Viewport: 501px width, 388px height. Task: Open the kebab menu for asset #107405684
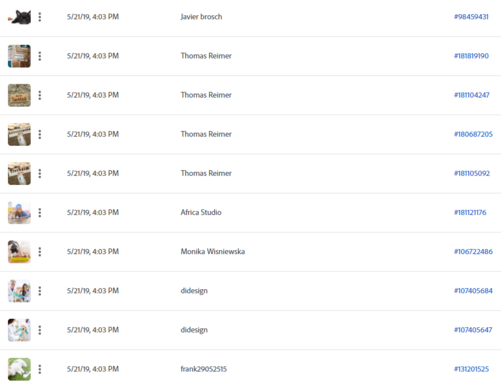40,291
